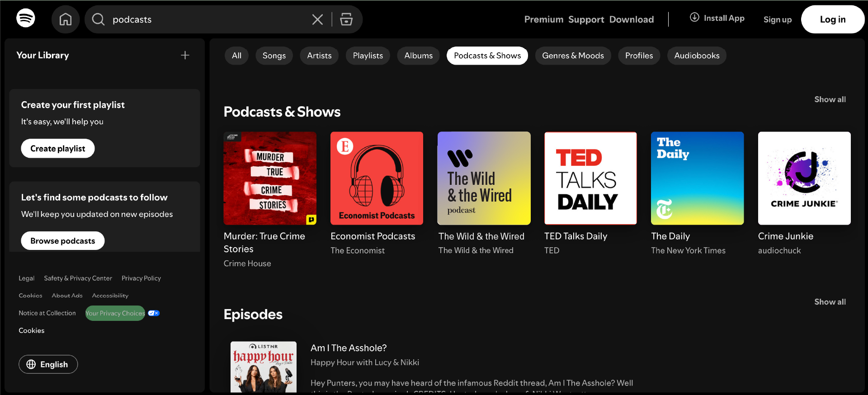The image size is (868, 395).
Task: Click the Podcasts & Shows section heading
Action: click(282, 112)
